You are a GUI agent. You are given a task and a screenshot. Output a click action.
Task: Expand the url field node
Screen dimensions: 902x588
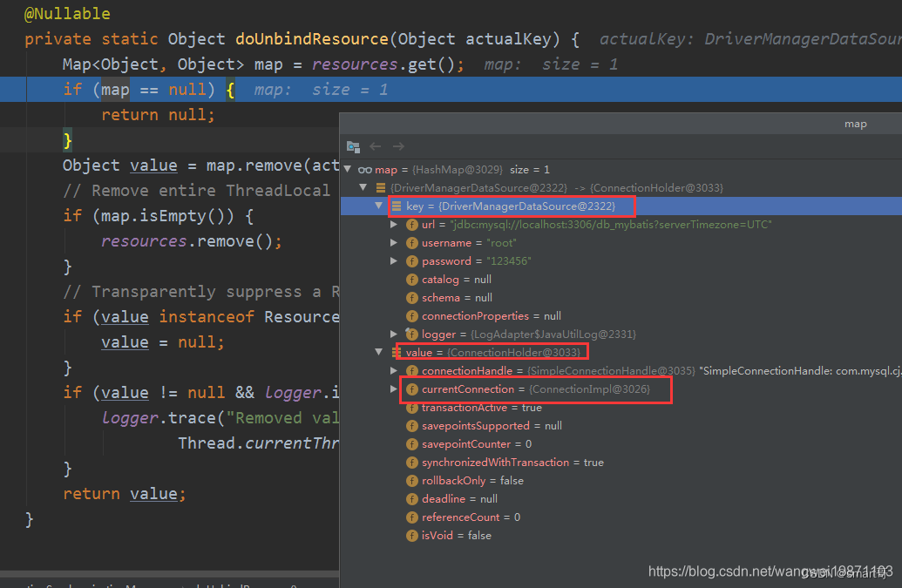(394, 224)
